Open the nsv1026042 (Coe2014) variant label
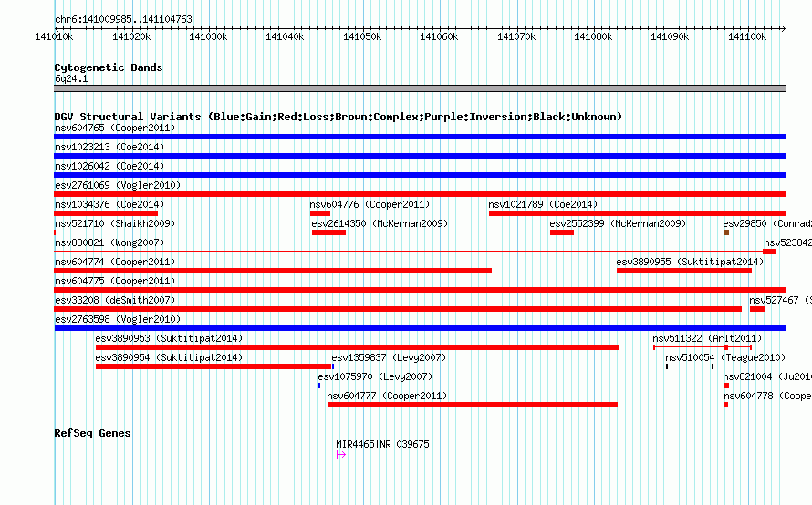 click(109, 166)
